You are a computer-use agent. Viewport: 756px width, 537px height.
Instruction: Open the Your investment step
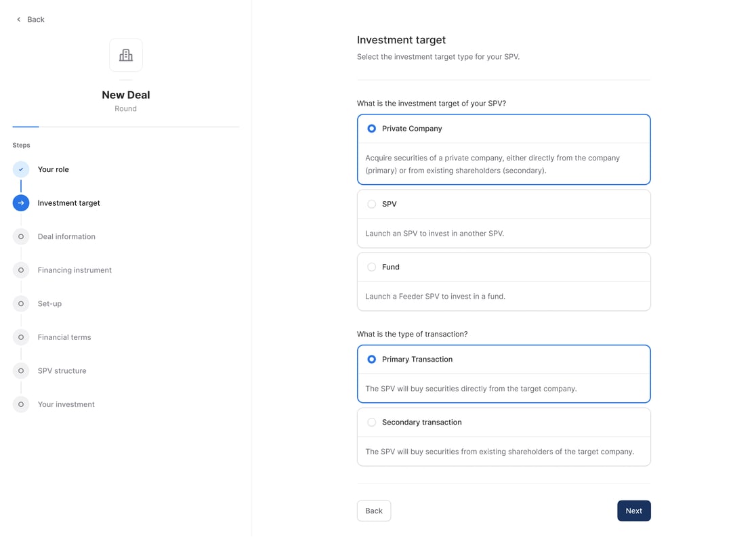point(66,404)
